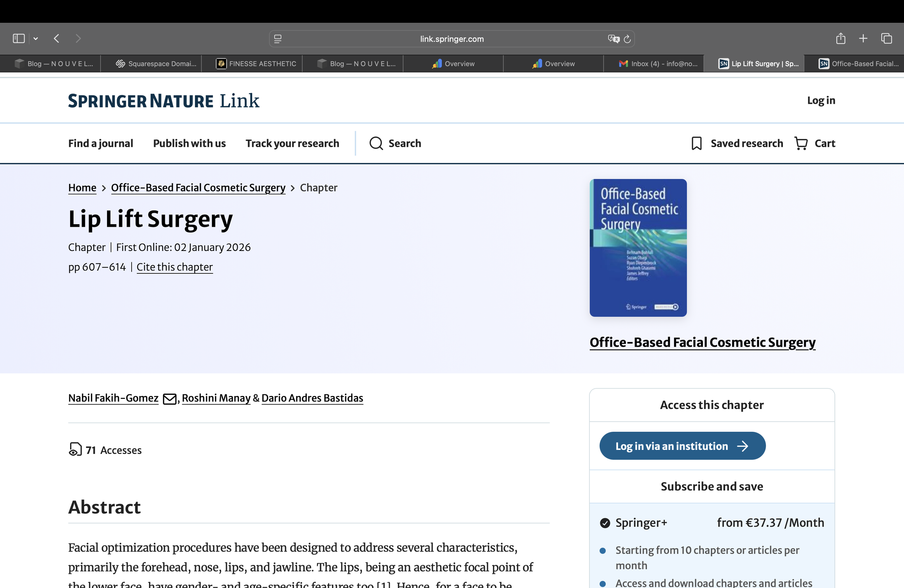Open the Cite this chapter link
Screen dimensions: 904x588
point(175,267)
